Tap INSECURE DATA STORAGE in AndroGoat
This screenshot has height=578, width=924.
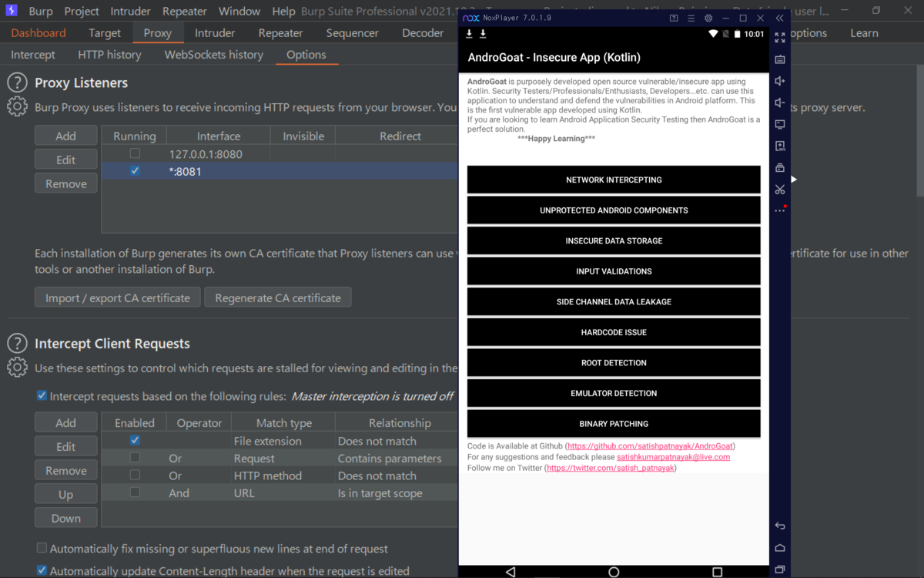click(614, 240)
